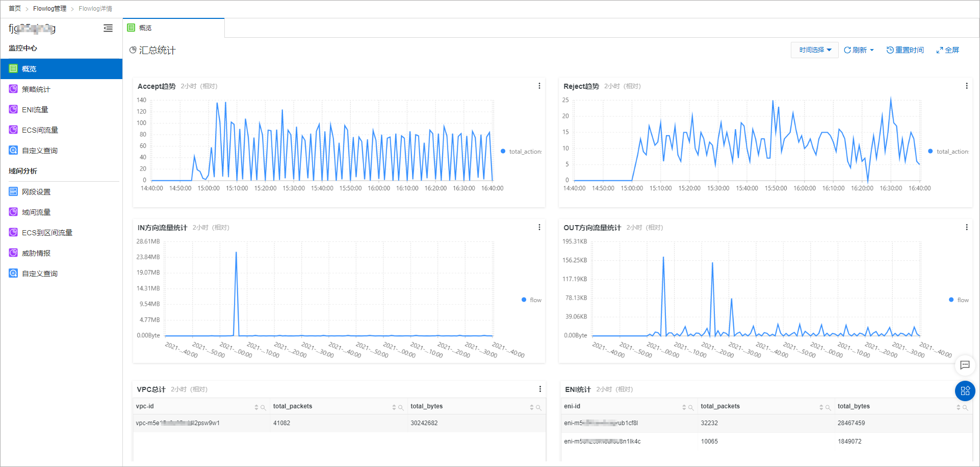This screenshot has height=467, width=980.
Task: Open the IN方向流量统计 chart options menu
Action: [x=539, y=228]
